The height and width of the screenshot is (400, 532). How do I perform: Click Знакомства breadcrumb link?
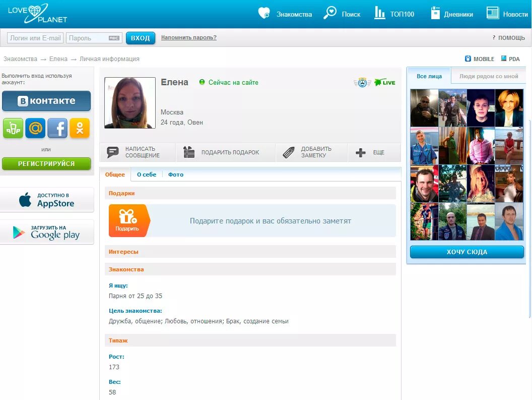point(20,59)
